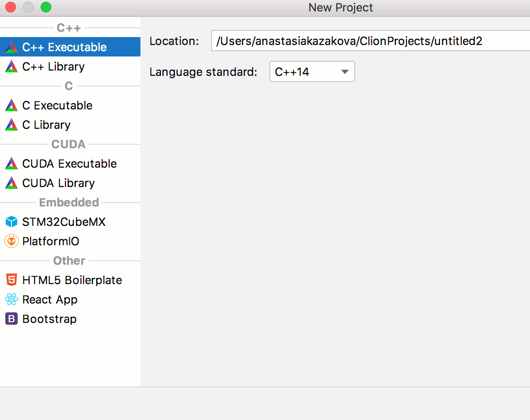Select C++ Library project type
The width and height of the screenshot is (530, 420).
point(70,66)
